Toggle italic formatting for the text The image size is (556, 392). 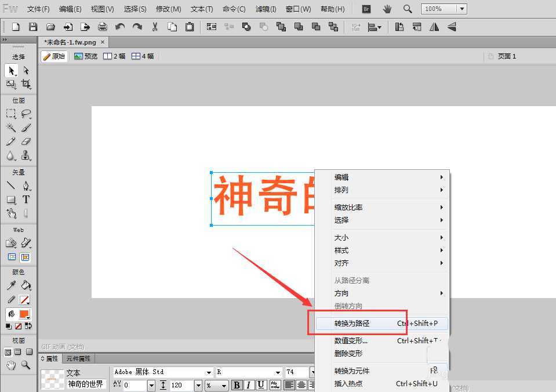coord(249,384)
